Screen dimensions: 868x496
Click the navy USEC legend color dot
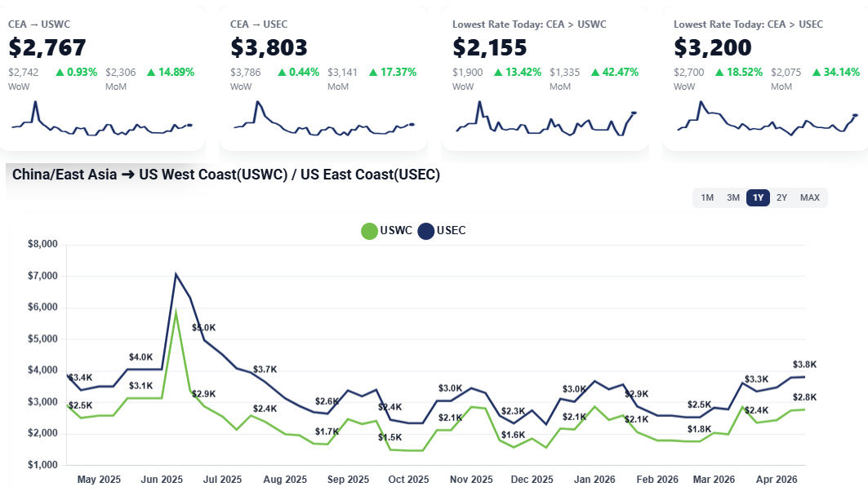426,231
